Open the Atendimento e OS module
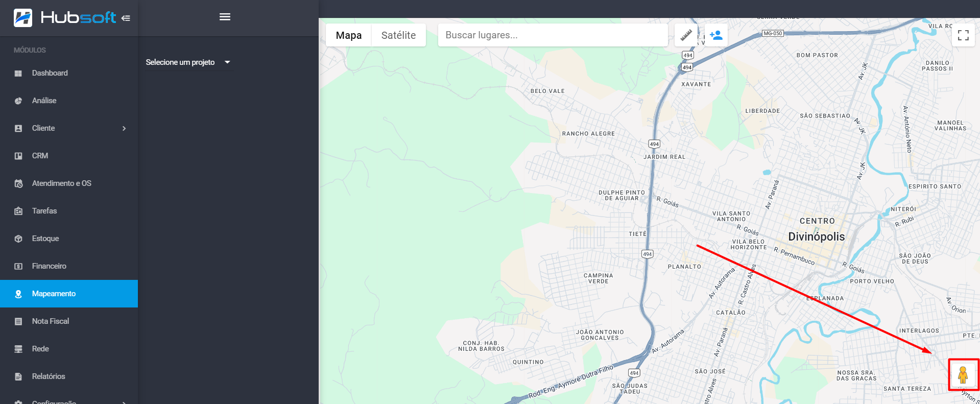 click(x=69, y=183)
